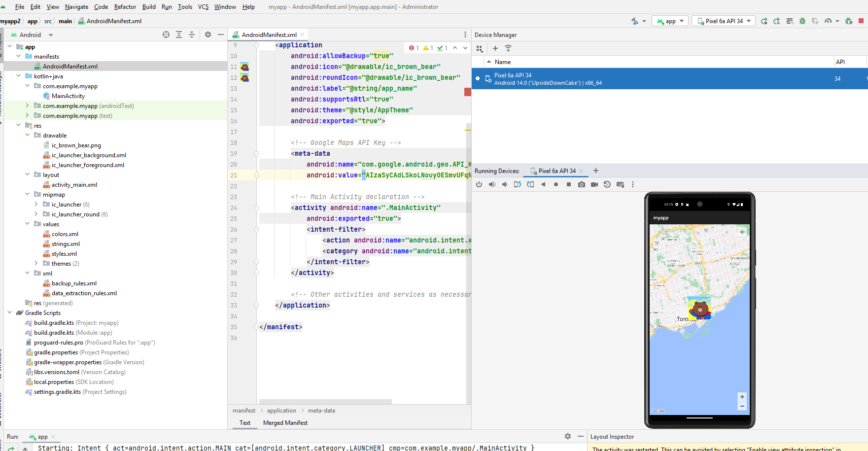Click the emulator screen record camcorder icon
This screenshot has width=868, height=451.
[x=594, y=184]
